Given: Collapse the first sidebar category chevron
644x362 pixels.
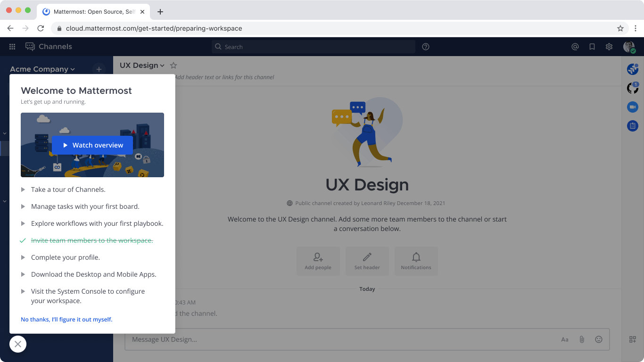Looking at the screenshot, I should [x=5, y=133].
